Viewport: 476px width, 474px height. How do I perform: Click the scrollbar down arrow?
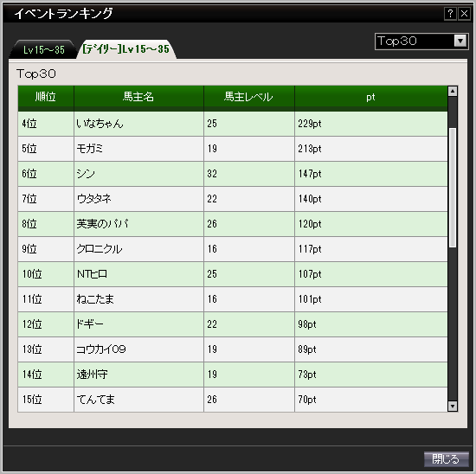click(x=453, y=406)
